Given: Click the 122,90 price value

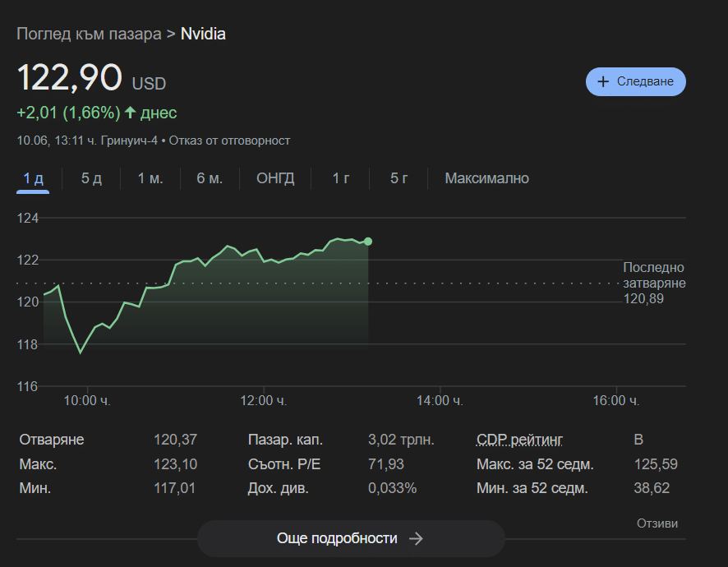Looking at the screenshot, I should 69,77.
